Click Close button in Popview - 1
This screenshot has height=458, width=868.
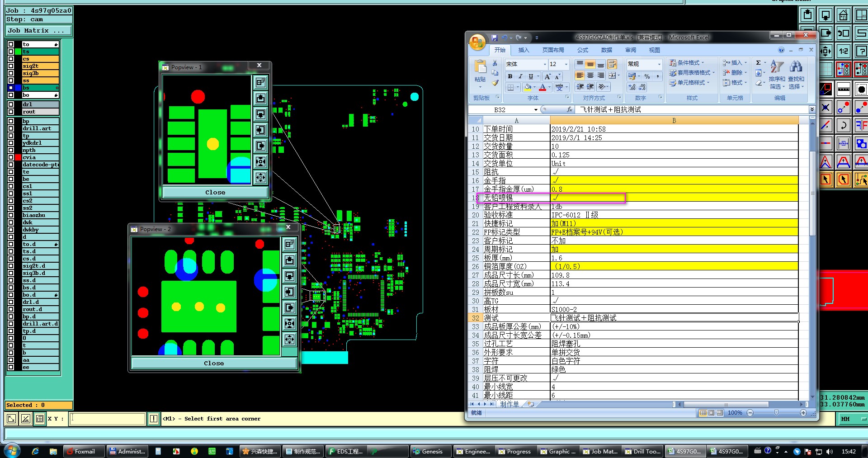pyautogui.click(x=215, y=192)
